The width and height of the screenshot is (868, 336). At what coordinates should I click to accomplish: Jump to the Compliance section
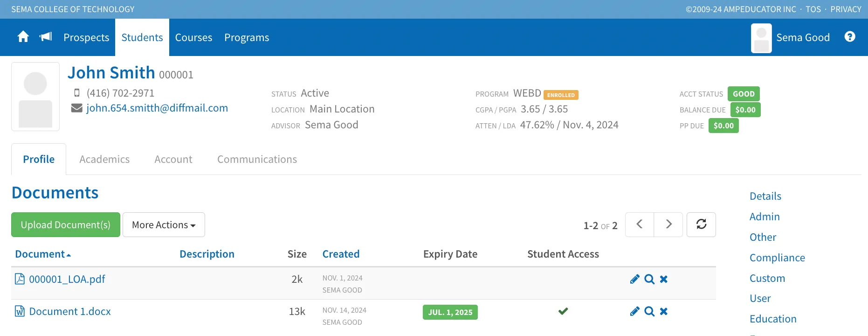[x=777, y=258]
